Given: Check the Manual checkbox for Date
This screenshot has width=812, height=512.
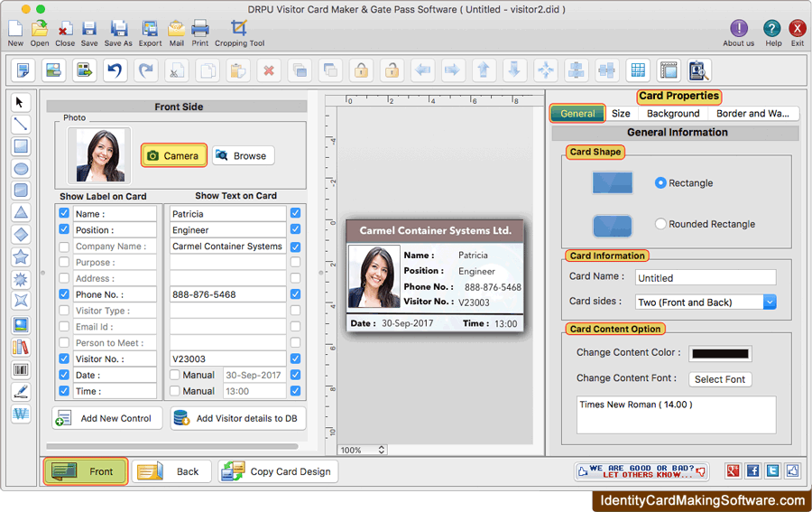Looking at the screenshot, I should 174,375.
